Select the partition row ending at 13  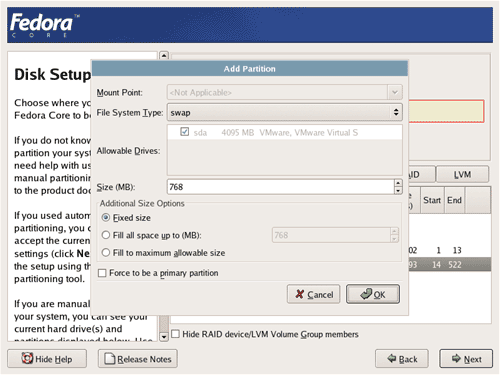pyautogui.click(x=449, y=250)
